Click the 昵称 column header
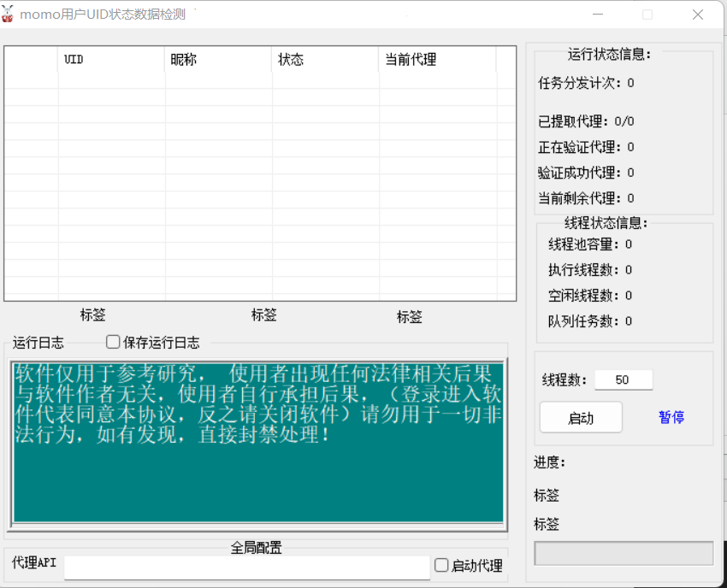Viewport: 727px width, 588px height. coord(218,60)
